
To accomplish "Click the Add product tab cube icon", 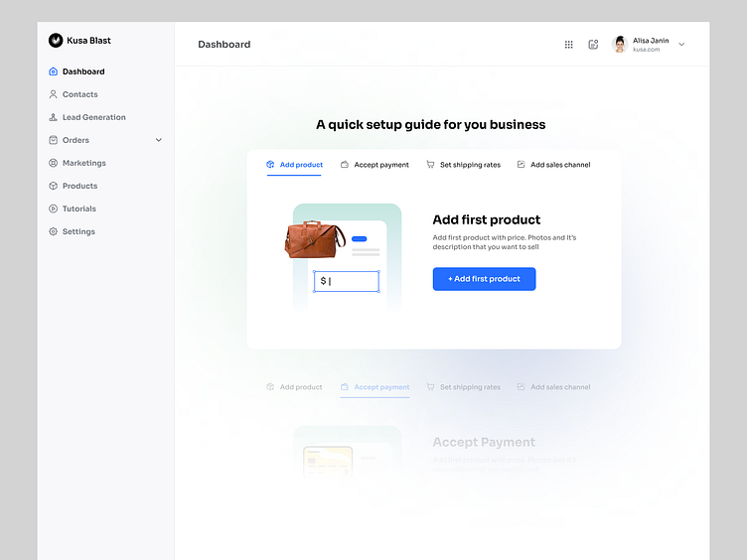I will tap(270, 164).
